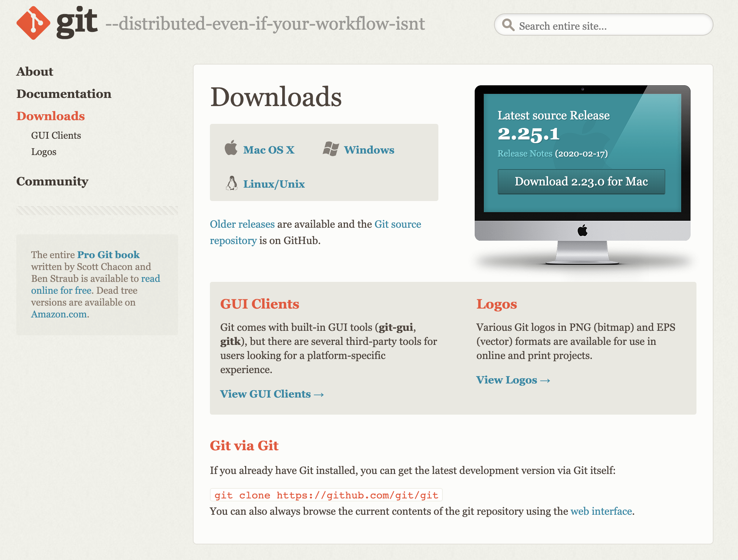738x560 pixels.
Task: Select the Community menu item
Action: pos(52,181)
